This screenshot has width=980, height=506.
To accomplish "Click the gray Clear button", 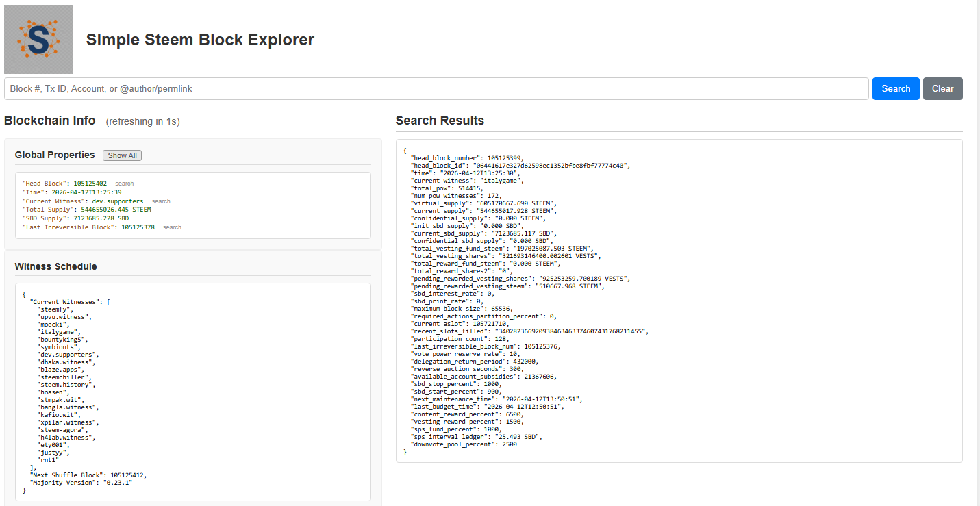I will pos(943,88).
